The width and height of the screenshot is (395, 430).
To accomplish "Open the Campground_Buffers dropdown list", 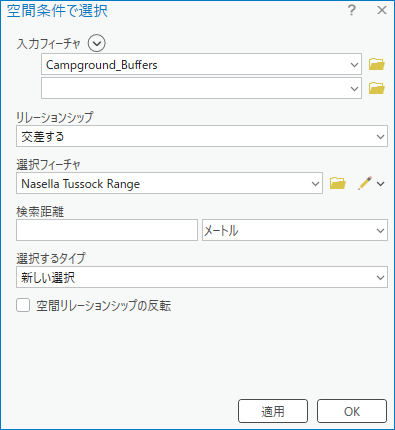I will 354,64.
